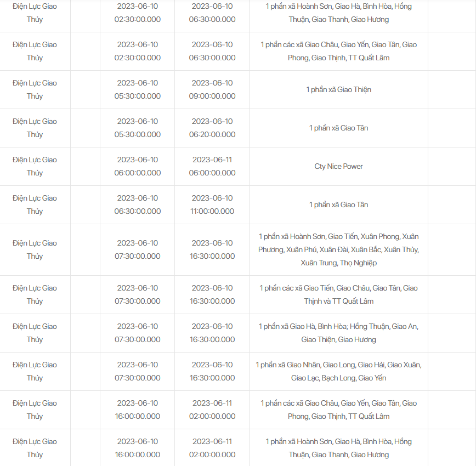Select the area cell listing Hồng Thuận, Giao An
Screen dimensions: 476x466
[x=338, y=333]
